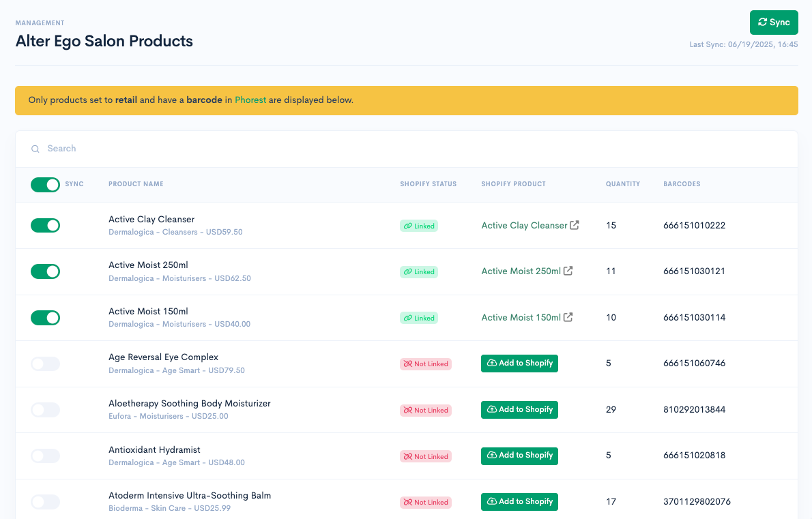
Task: Click the Shopify Status column header
Action: click(x=429, y=184)
